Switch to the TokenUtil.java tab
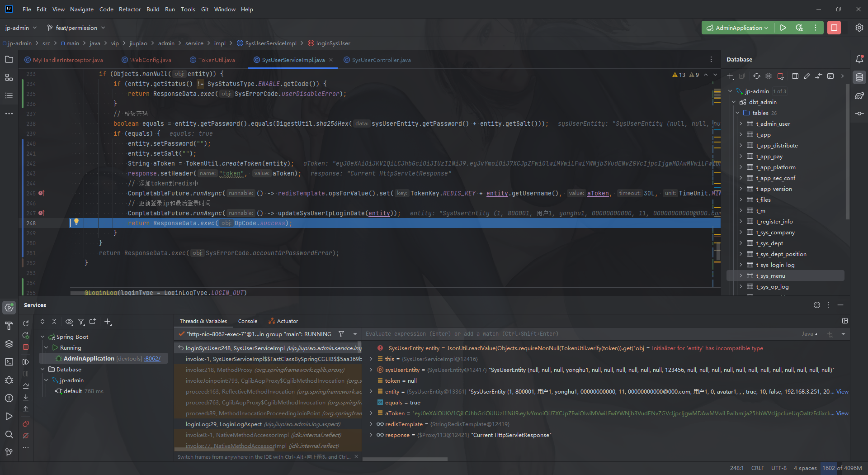This screenshot has height=475, width=868. pos(212,60)
